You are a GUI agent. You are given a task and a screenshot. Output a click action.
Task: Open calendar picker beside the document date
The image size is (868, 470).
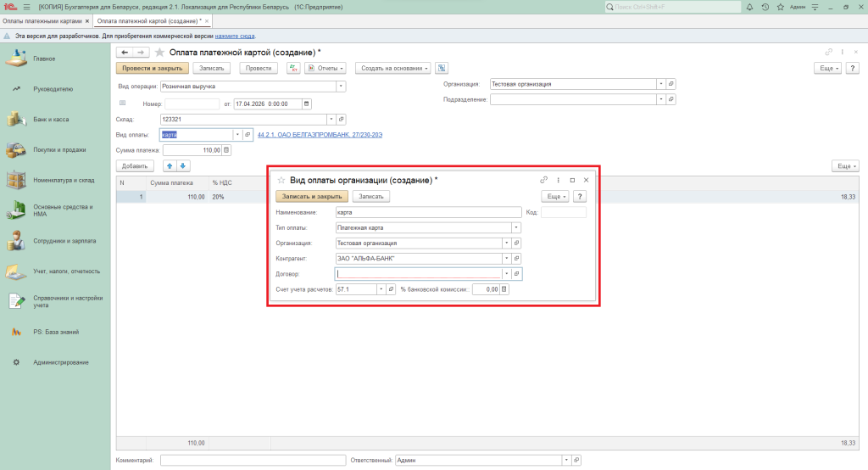[x=307, y=104]
